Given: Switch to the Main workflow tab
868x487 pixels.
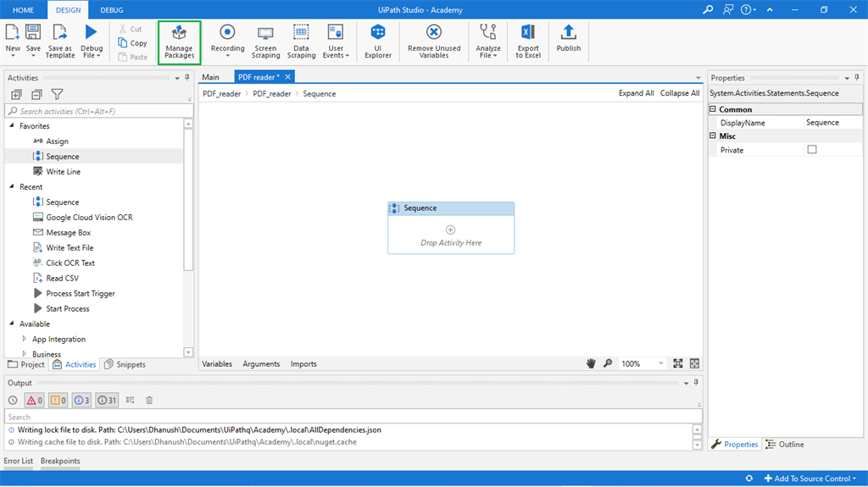Looking at the screenshot, I should tap(210, 77).
